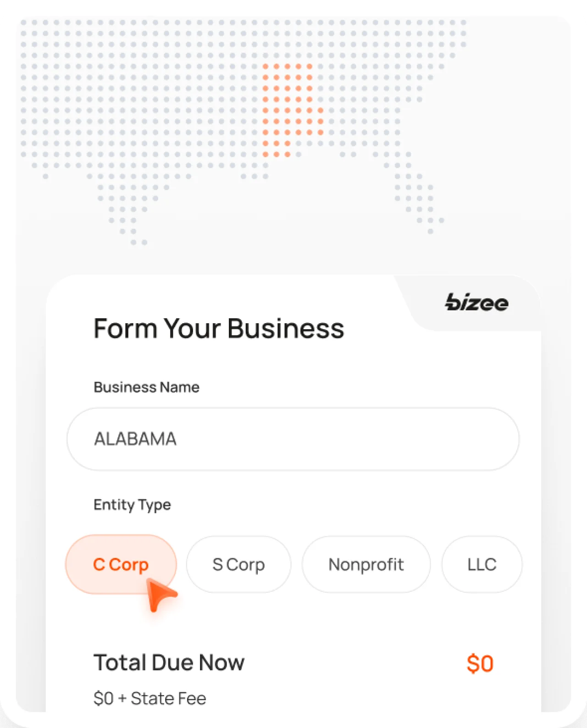587x728 pixels.
Task: Toggle the C Corp selection off
Action: 121,564
